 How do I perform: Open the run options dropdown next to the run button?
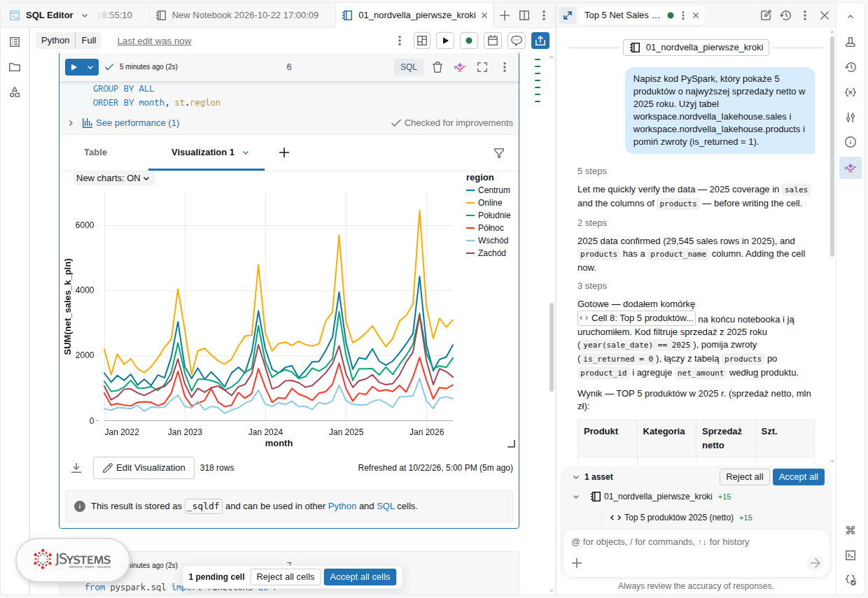(x=90, y=67)
